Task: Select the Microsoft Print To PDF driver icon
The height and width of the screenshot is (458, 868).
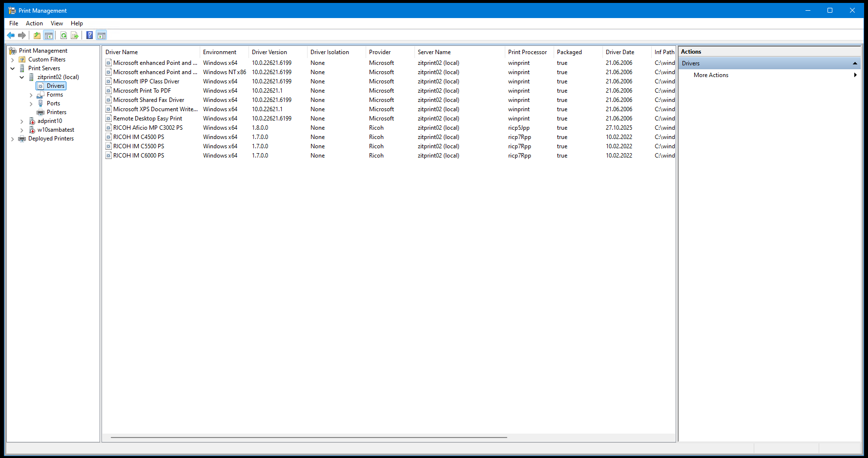Action: 109,91
